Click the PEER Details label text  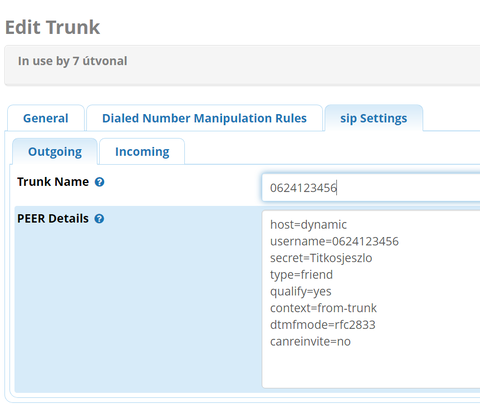click(x=53, y=219)
